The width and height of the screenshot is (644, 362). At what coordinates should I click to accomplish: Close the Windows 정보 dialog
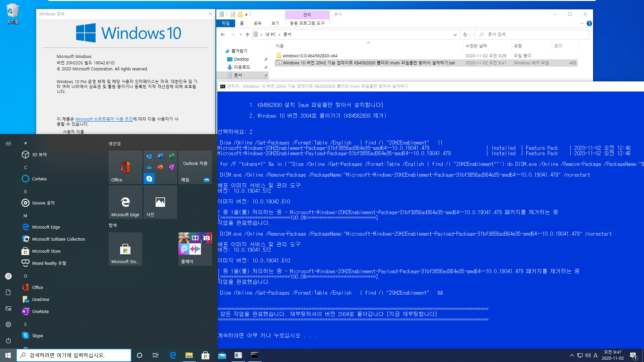(x=210, y=14)
